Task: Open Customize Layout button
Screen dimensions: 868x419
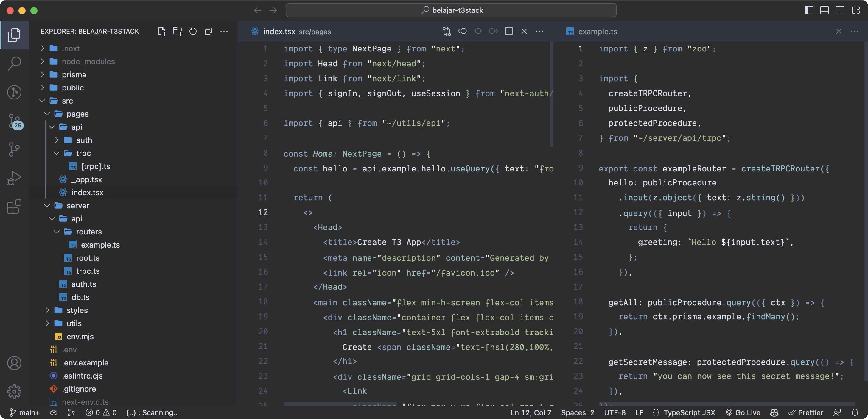Action: [855, 10]
